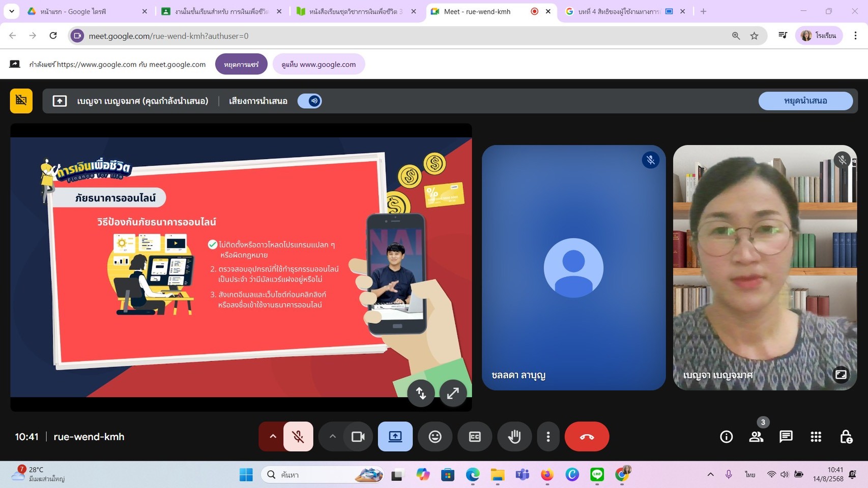Viewport: 868px width, 488px height.
Task: Turn on closed captions
Action: point(475,437)
